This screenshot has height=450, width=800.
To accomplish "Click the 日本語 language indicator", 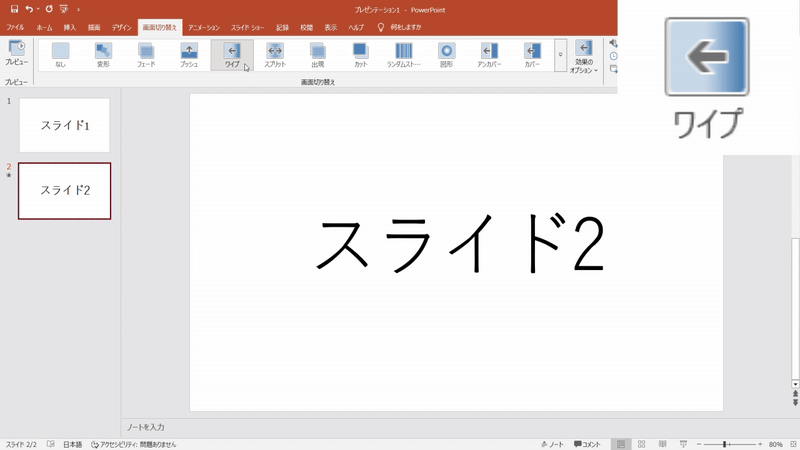I will [72, 444].
